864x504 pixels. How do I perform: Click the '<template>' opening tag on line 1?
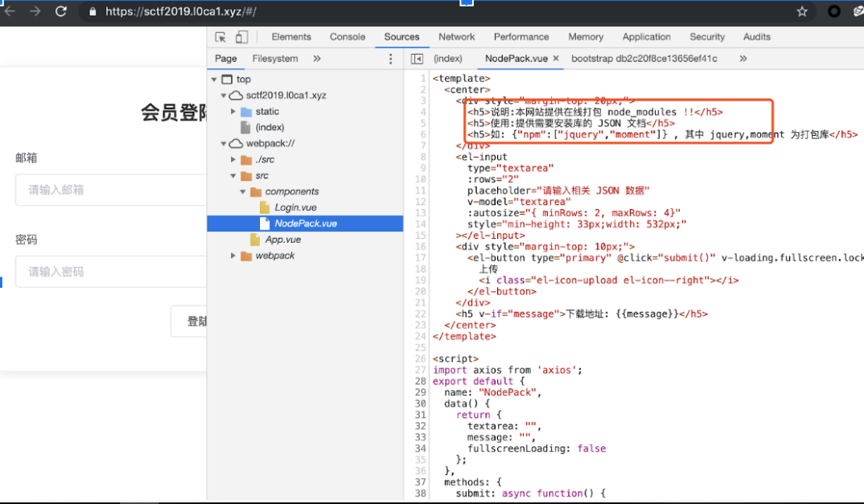click(x=461, y=79)
